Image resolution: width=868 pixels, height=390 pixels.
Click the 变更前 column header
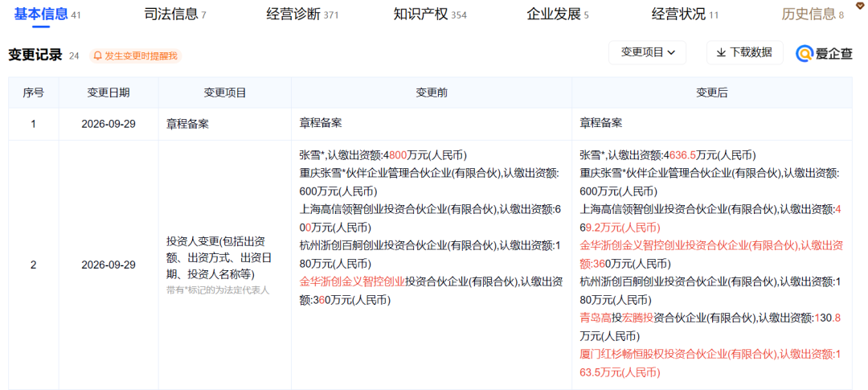(x=432, y=92)
